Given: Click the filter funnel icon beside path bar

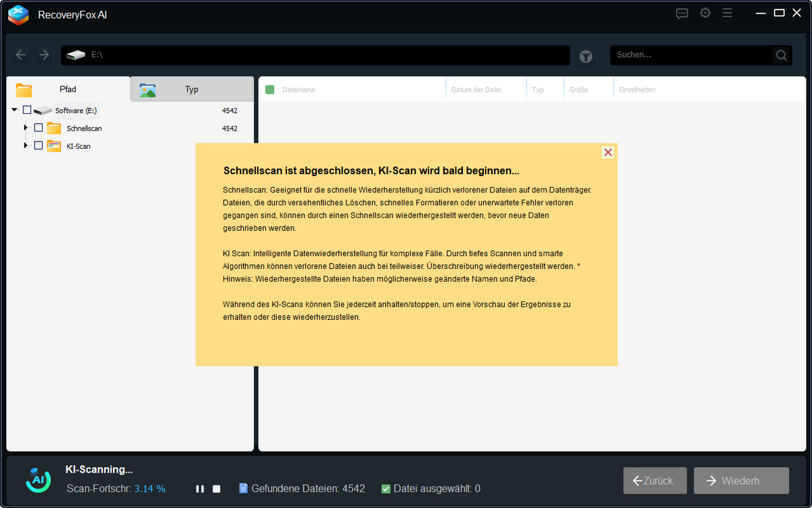Looking at the screenshot, I should point(585,57).
